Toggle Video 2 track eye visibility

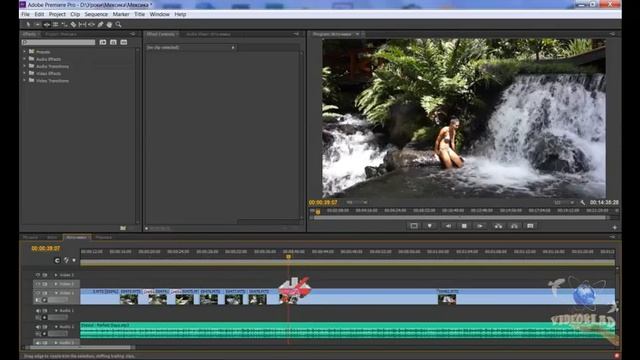38,284
